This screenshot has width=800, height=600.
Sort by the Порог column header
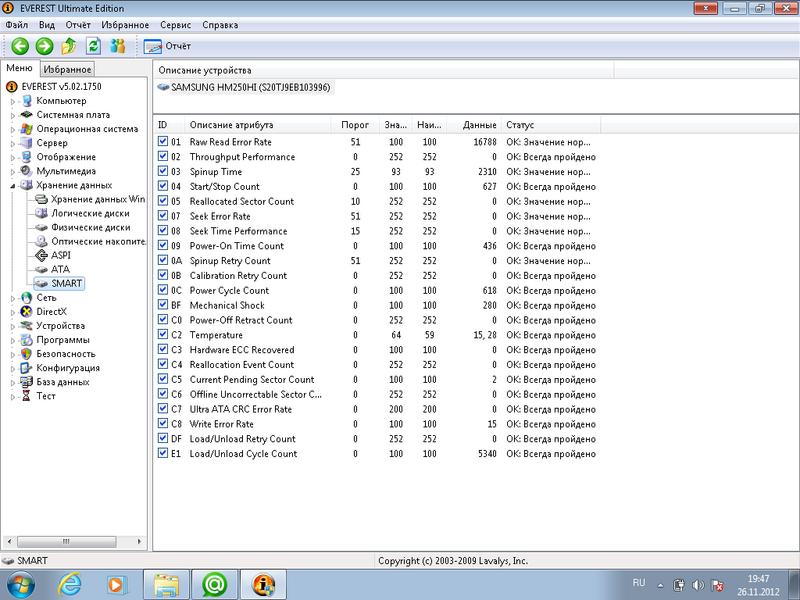pyautogui.click(x=355, y=125)
